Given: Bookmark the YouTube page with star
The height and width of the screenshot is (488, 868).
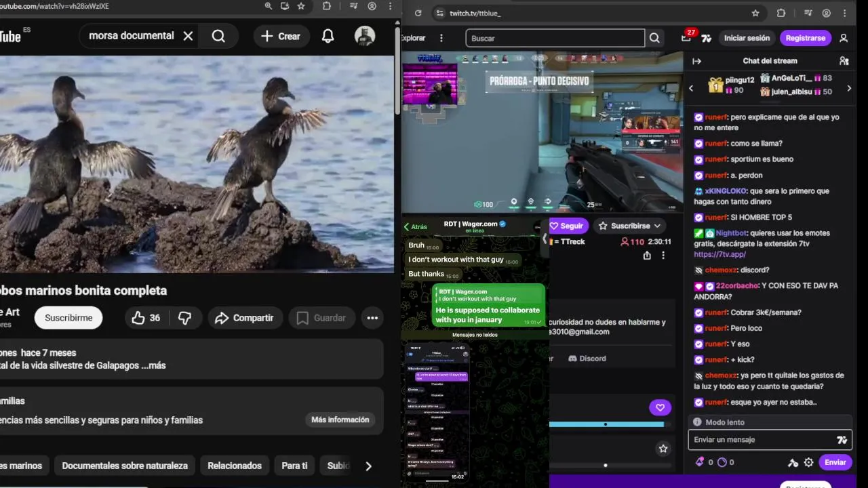Looking at the screenshot, I should [x=301, y=6].
